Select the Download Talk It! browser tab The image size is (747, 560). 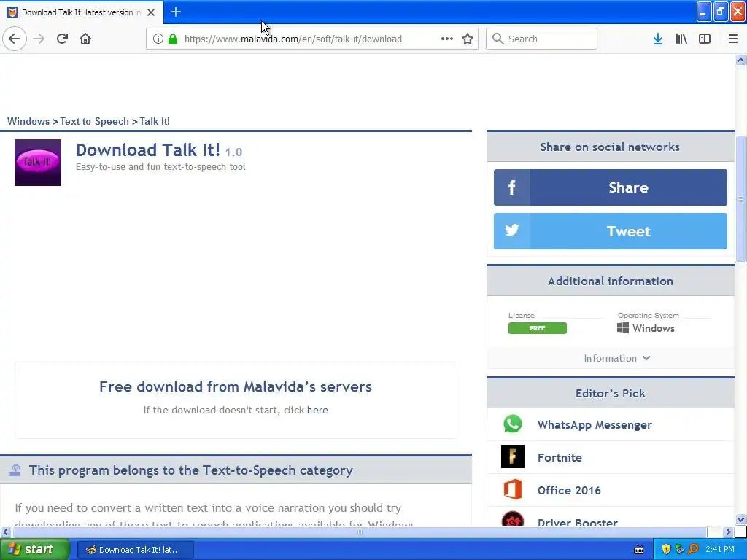click(82, 12)
